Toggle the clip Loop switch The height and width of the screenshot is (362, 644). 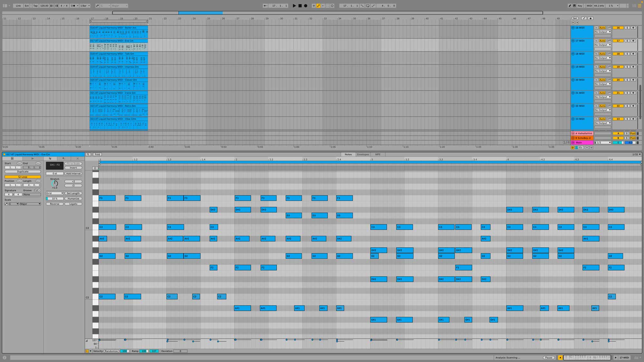(23, 177)
